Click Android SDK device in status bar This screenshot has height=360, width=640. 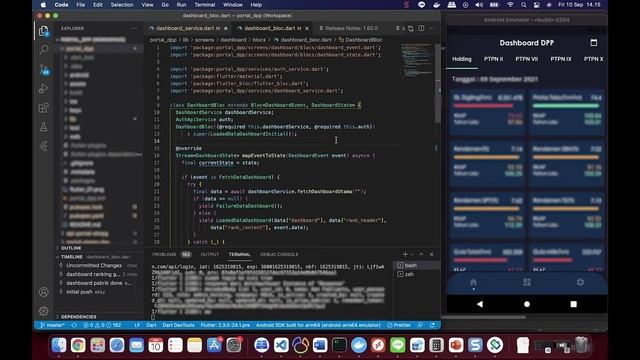[318, 325]
